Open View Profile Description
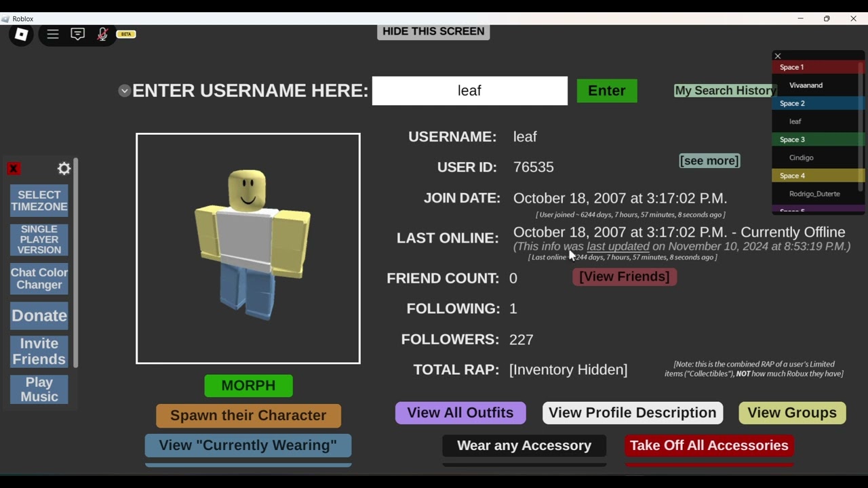The height and width of the screenshot is (488, 868). [x=633, y=413]
